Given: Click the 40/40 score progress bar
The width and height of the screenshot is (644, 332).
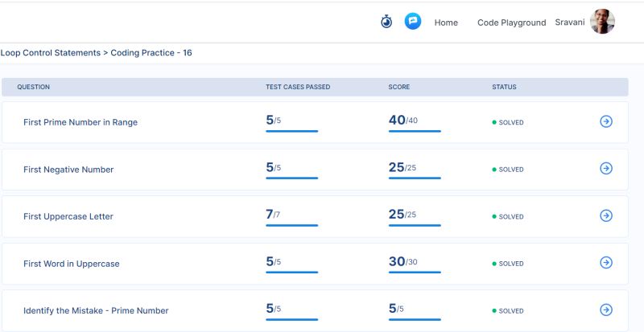Looking at the screenshot, I should (415, 131).
